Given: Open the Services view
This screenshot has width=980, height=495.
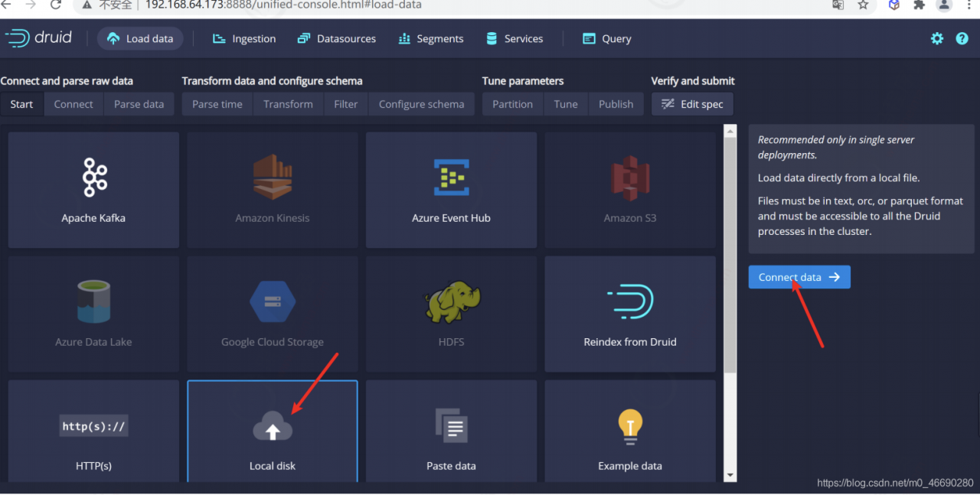Looking at the screenshot, I should [514, 38].
